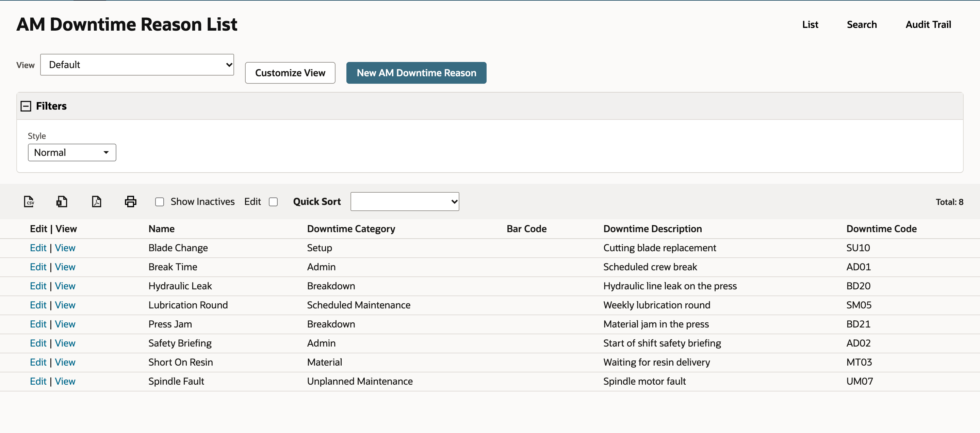Open the Audit Trail menu item
This screenshot has width=980, height=433.
click(928, 25)
